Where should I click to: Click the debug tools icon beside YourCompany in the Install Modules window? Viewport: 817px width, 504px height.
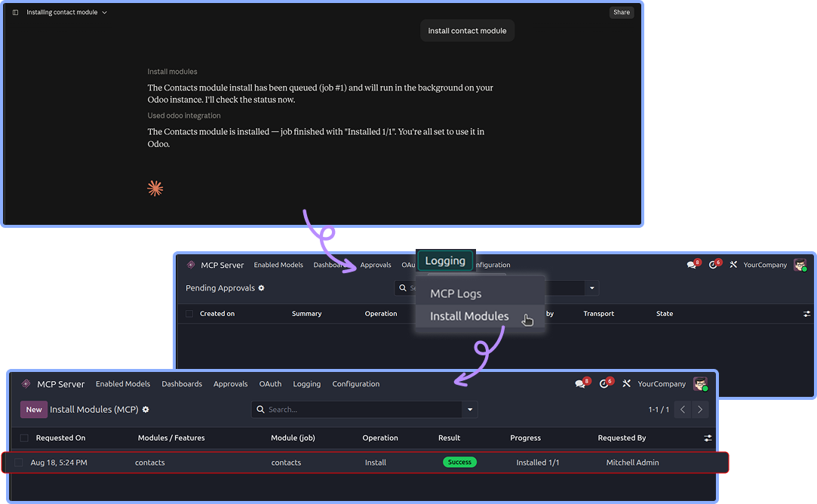coord(626,383)
